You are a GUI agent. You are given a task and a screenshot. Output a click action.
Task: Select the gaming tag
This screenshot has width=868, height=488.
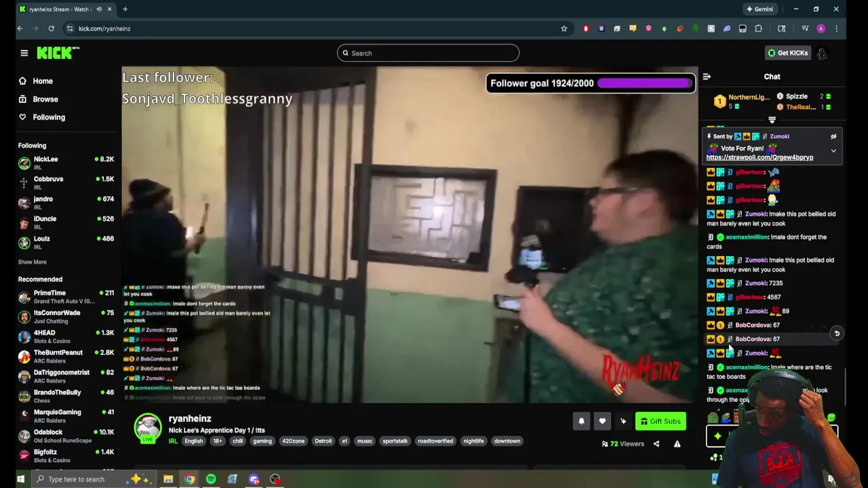(x=262, y=441)
